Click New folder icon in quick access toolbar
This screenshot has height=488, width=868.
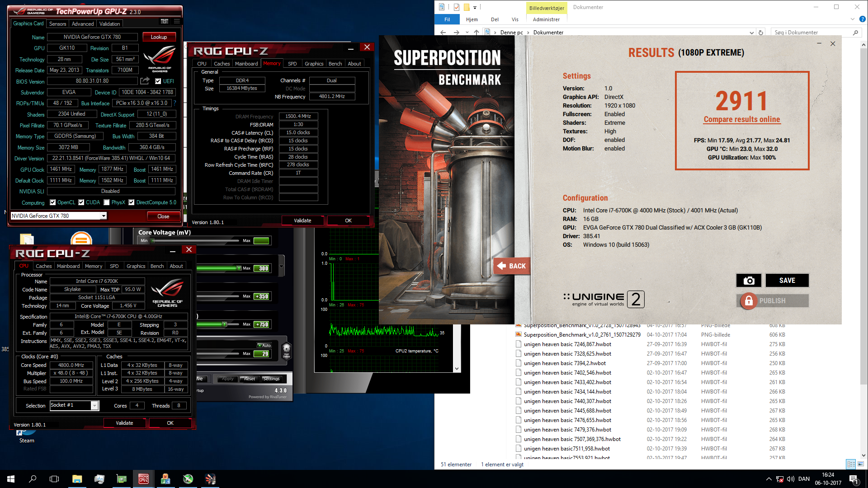[x=467, y=7]
